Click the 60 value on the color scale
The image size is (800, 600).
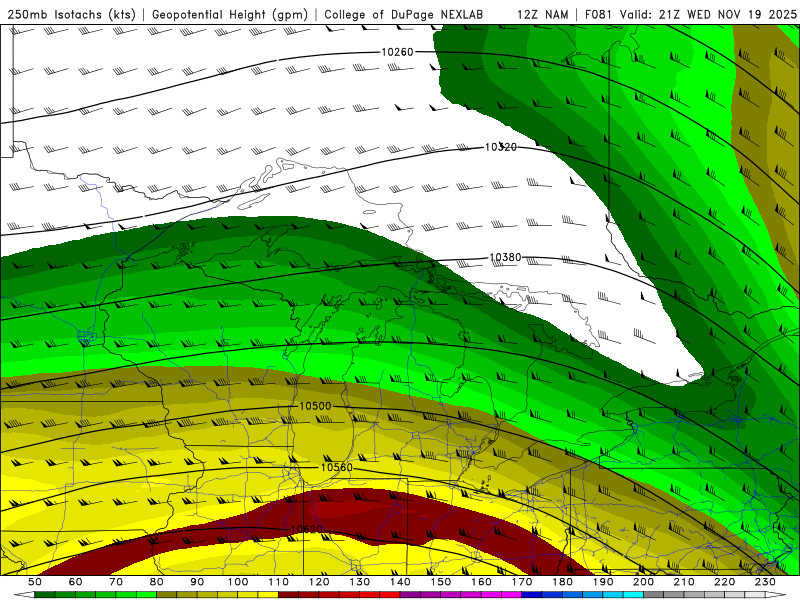tap(75, 582)
